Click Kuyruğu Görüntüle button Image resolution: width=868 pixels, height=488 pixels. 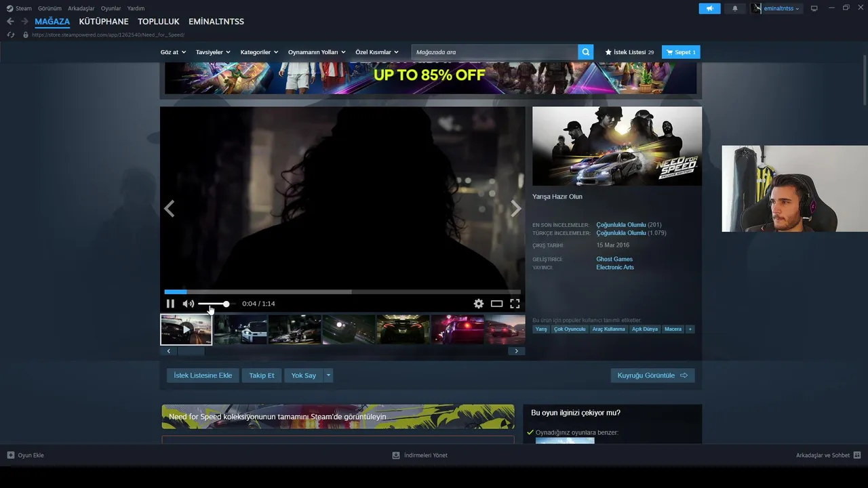coord(652,375)
